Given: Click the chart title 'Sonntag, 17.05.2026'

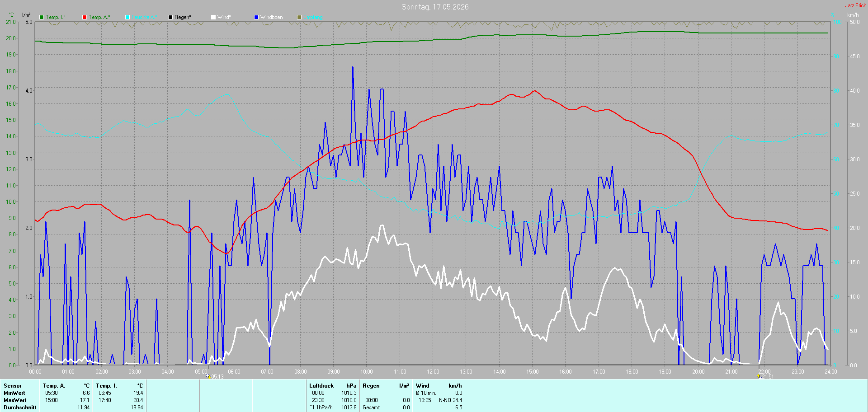Looking at the screenshot, I should 435,7.
